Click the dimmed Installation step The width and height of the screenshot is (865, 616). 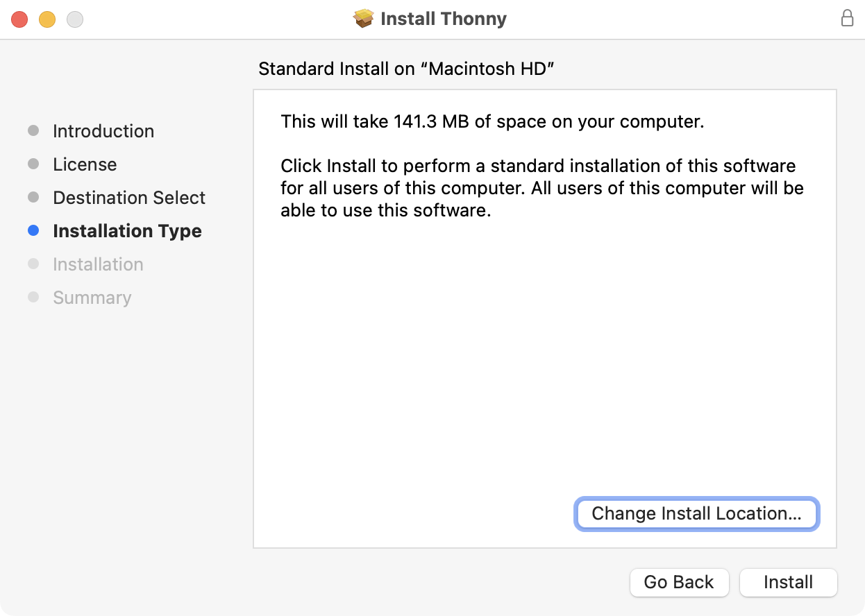coord(98,264)
